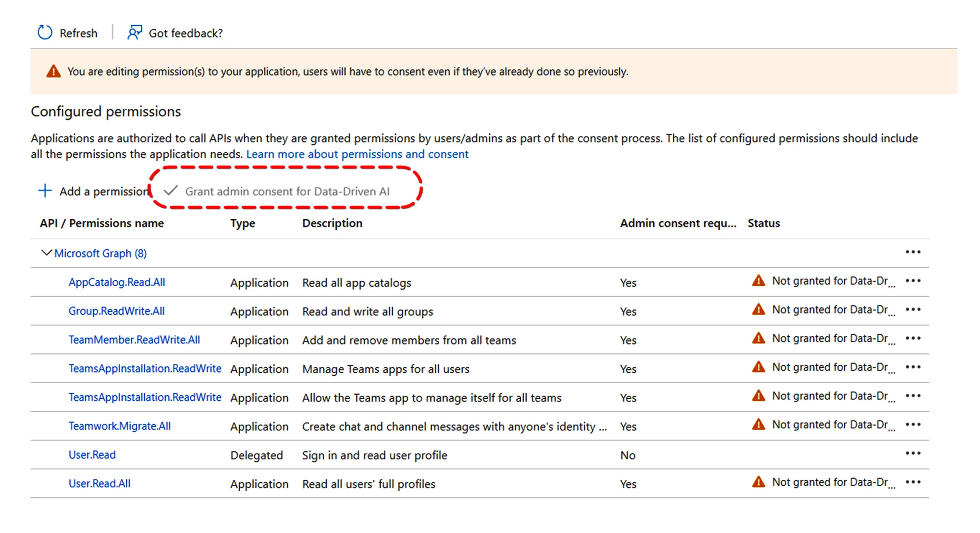Click warning icon in AppCatalog.Read.All status
This screenshot has width=980, height=533.
(x=759, y=280)
